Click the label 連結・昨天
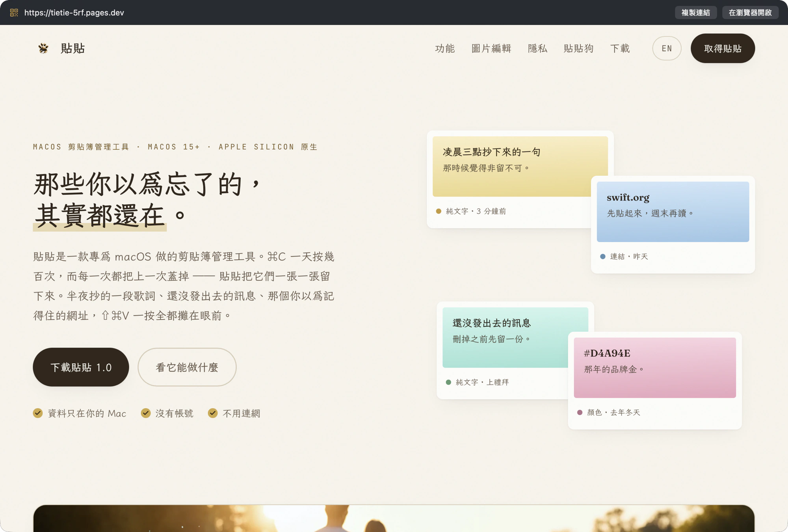Image resolution: width=788 pixels, height=532 pixels. click(x=629, y=257)
